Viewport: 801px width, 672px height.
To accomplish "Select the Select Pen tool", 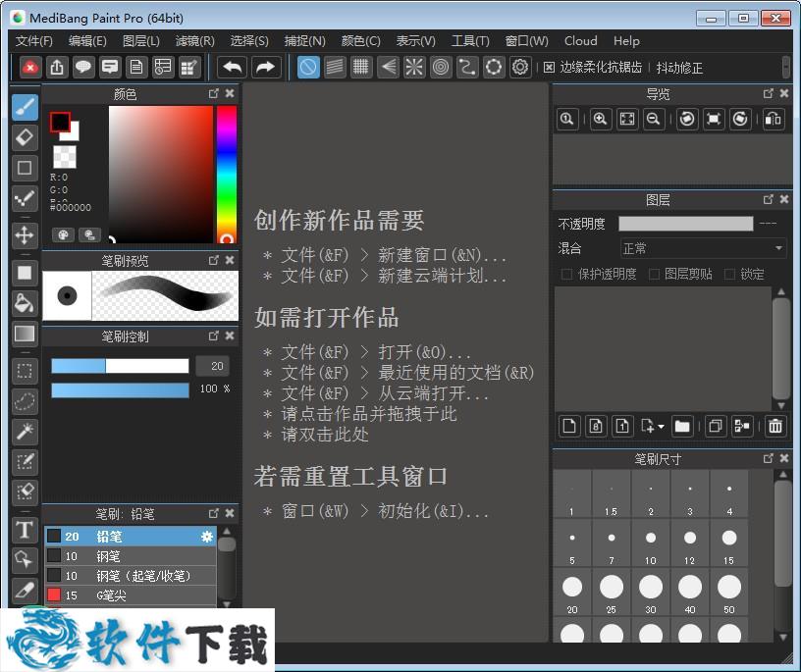I will click(25, 462).
